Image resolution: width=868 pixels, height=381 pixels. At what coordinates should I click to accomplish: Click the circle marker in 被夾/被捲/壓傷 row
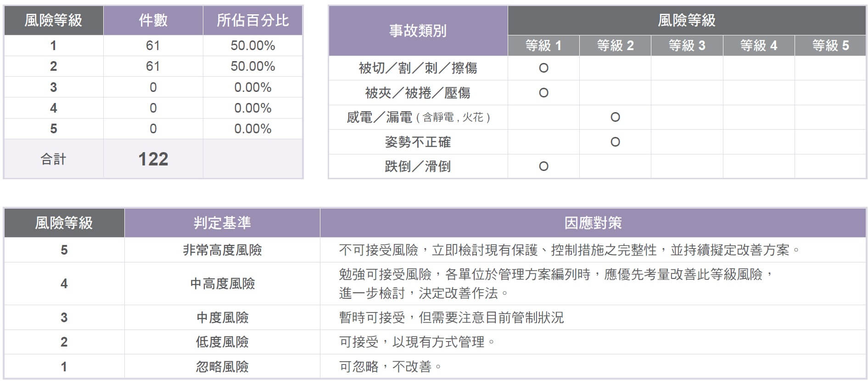point(543,93)
